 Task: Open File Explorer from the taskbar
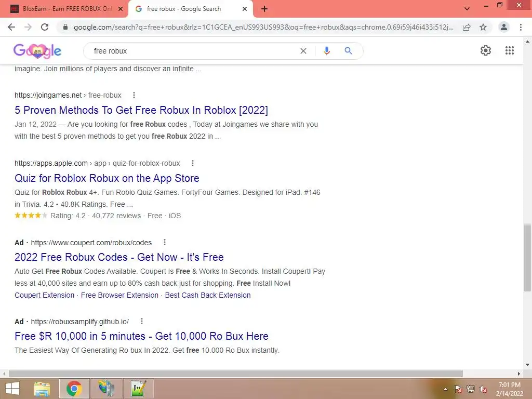(x=42, y=389)
